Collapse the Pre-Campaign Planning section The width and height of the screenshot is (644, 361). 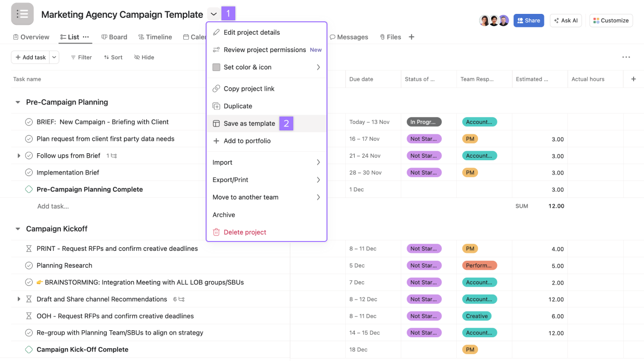click(x=18, y=102)
